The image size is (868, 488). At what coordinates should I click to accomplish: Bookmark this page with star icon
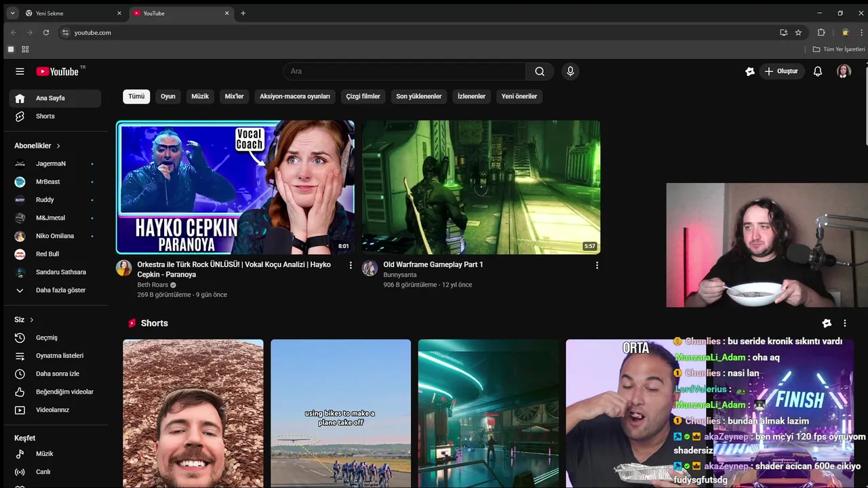click(798, 33)
